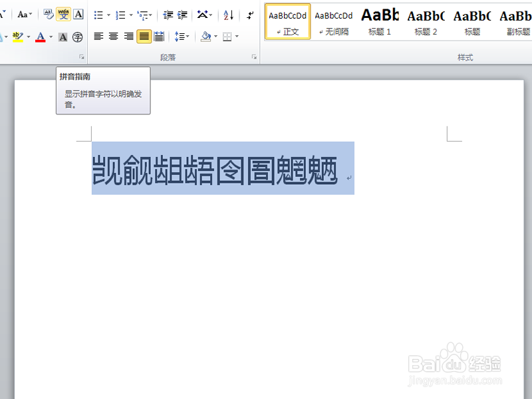Click the Decrease Indent icon
This screenshot has height=399, width=532.
[x=168, y=13]
